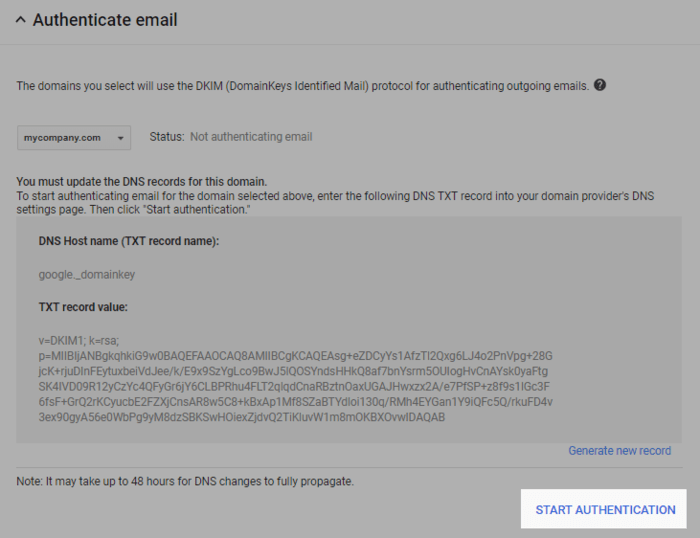The height and width of the screenshot is (538, 700).
Task: Click the v=DKIM1; k=rsa; line
Action: (79, 340)
